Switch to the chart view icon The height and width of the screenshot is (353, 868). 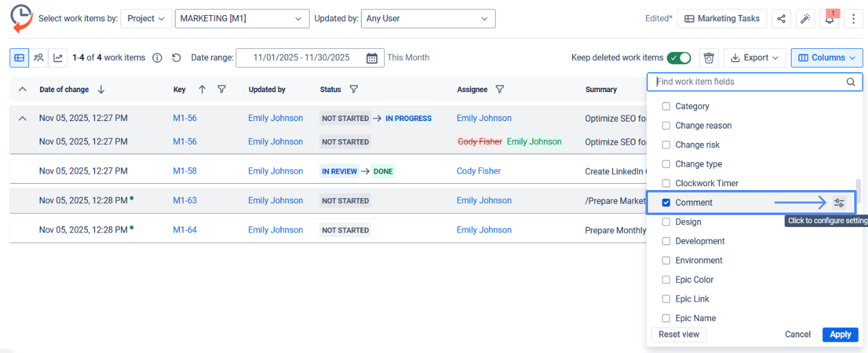tap(58, 58)
